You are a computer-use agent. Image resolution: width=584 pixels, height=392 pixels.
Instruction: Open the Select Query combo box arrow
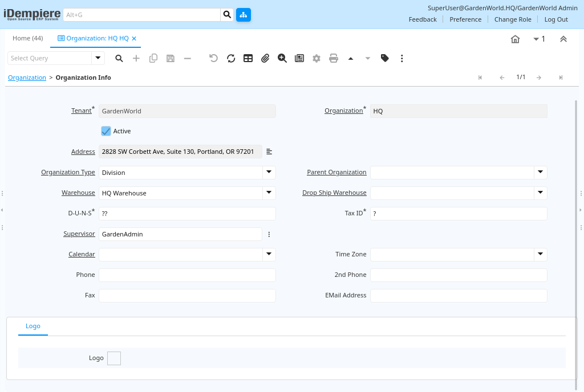click(98, 58)
